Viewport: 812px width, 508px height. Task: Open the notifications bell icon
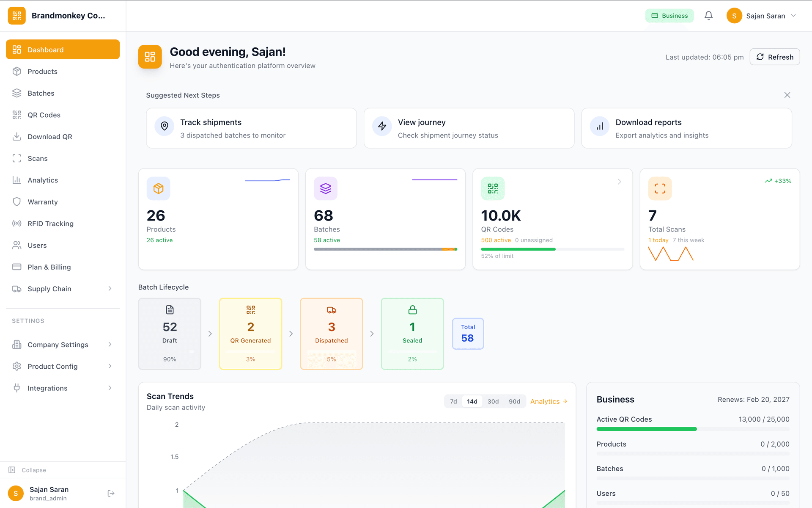coord(708,15)
